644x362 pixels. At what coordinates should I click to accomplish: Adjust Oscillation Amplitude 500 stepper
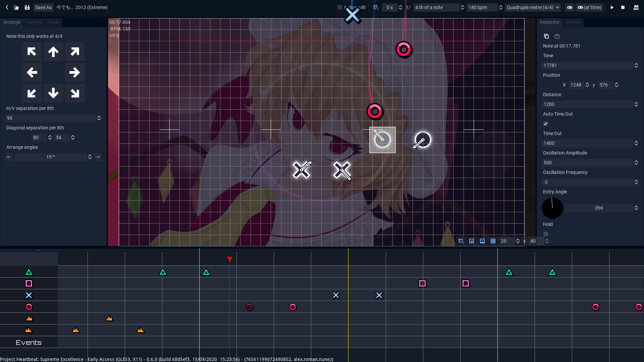click(x=636, y=163)
